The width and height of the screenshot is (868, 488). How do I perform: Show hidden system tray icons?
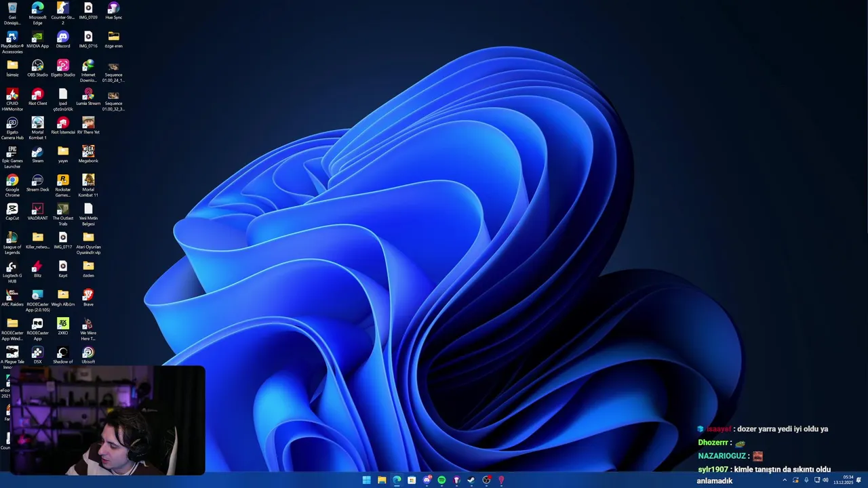[x=785, y=480]
